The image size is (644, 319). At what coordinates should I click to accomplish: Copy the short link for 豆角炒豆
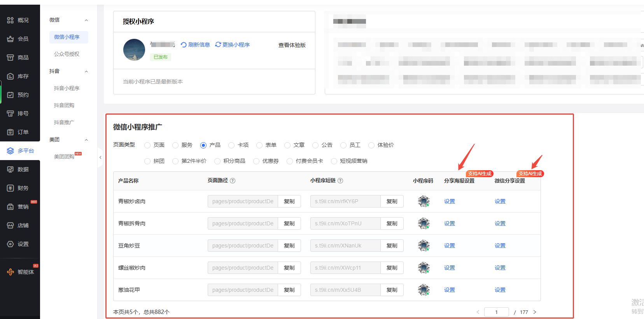pos(392,246)
